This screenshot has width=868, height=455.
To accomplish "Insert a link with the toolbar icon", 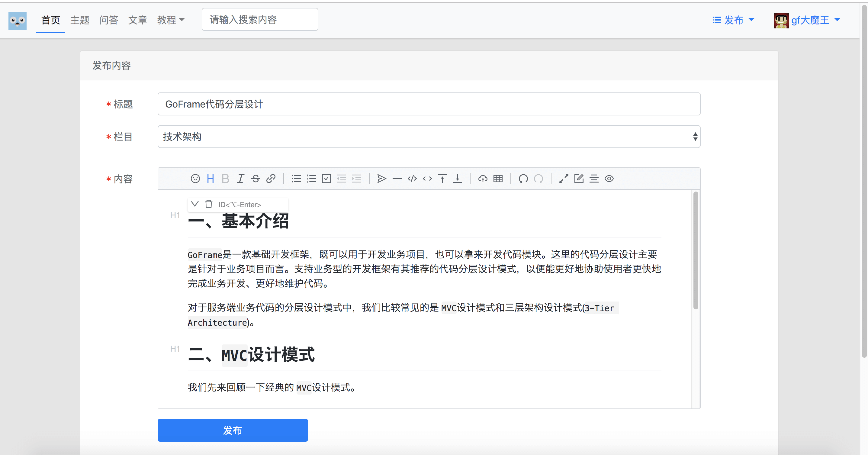I will point(271,179).
